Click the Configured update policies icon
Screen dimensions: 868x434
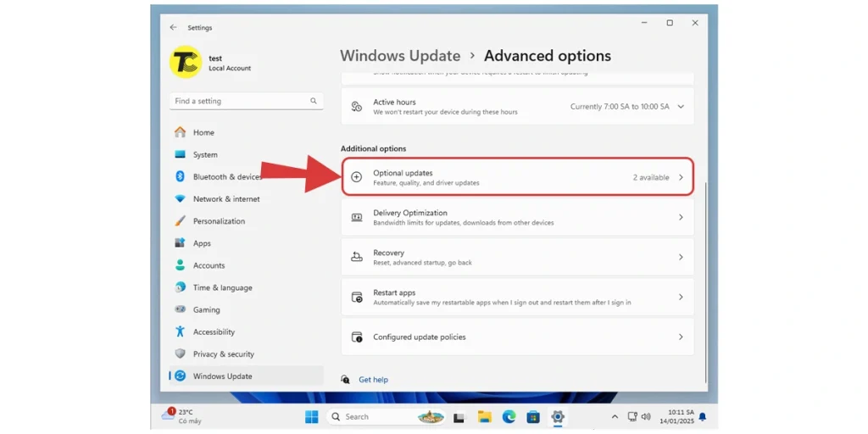click(357, 337)
